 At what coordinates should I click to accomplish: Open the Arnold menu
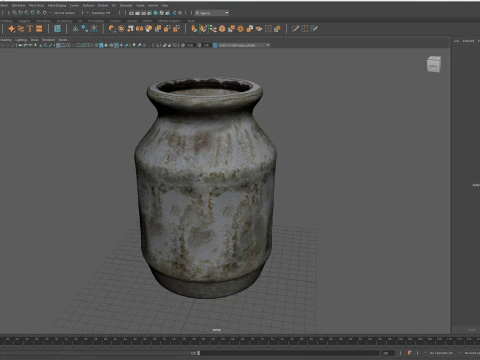pos(153,5)
